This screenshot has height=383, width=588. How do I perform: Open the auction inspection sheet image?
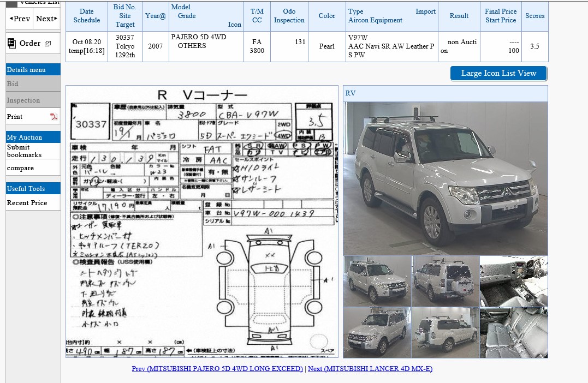click(202, 222)
